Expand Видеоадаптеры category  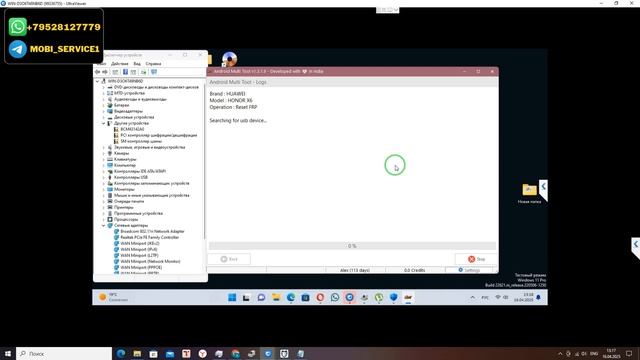104,111
